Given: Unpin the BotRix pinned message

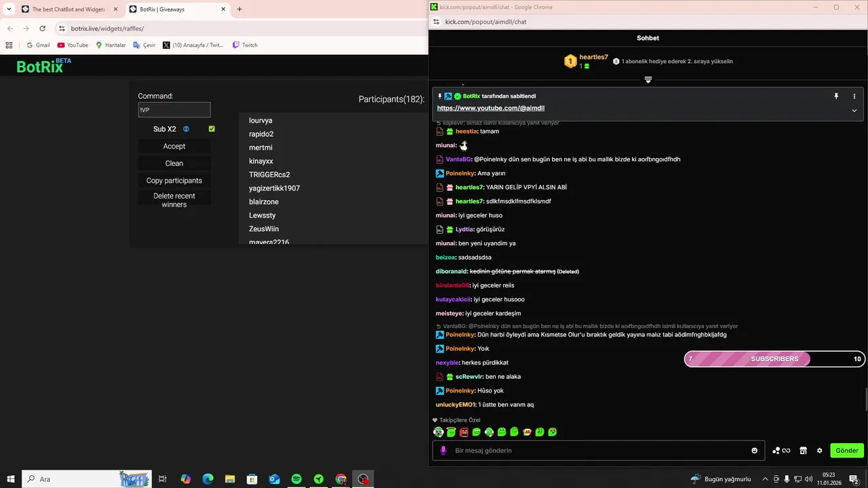Looking at the screenshot, I should pyautogui.click(x=836, y=96).
